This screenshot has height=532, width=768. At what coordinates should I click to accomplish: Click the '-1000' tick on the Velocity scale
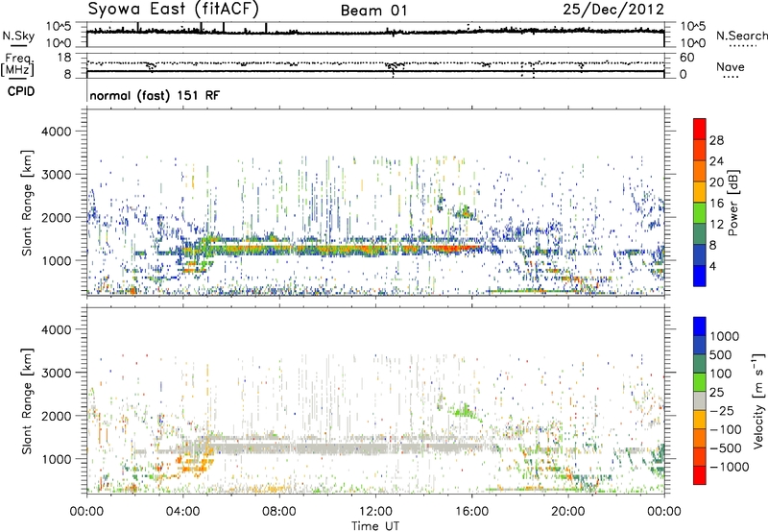729,467
